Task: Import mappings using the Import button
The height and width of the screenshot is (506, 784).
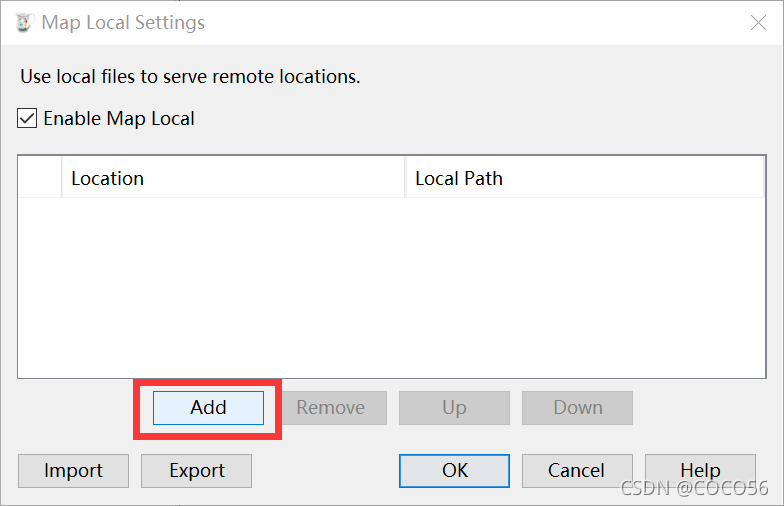Action: point(74,471)
